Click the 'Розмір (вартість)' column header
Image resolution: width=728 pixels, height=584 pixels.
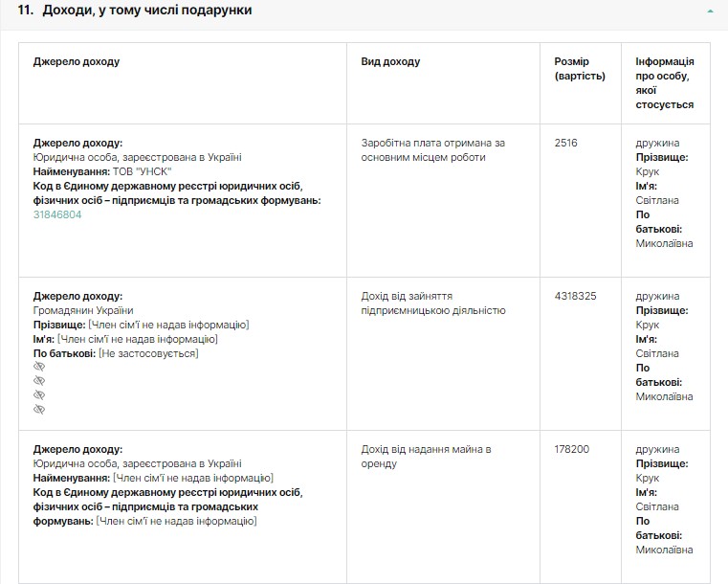tap(579, 69)
